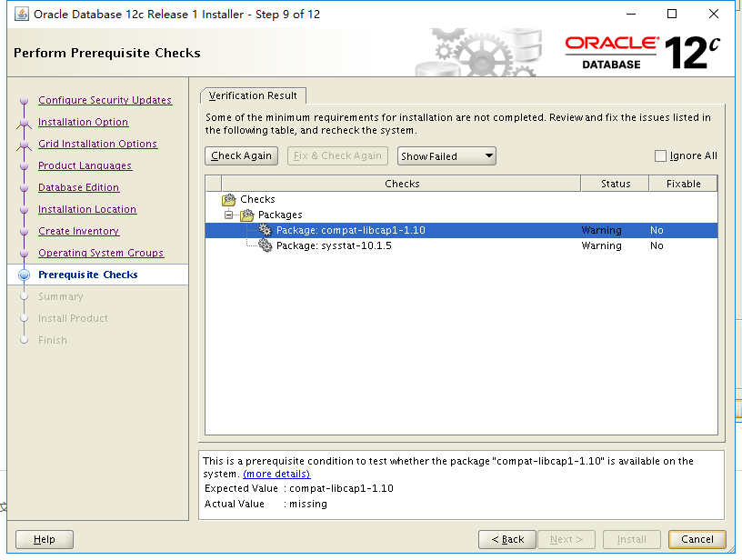Select Package: compat-libcap1-1.10 row

(x=461, y=230)
